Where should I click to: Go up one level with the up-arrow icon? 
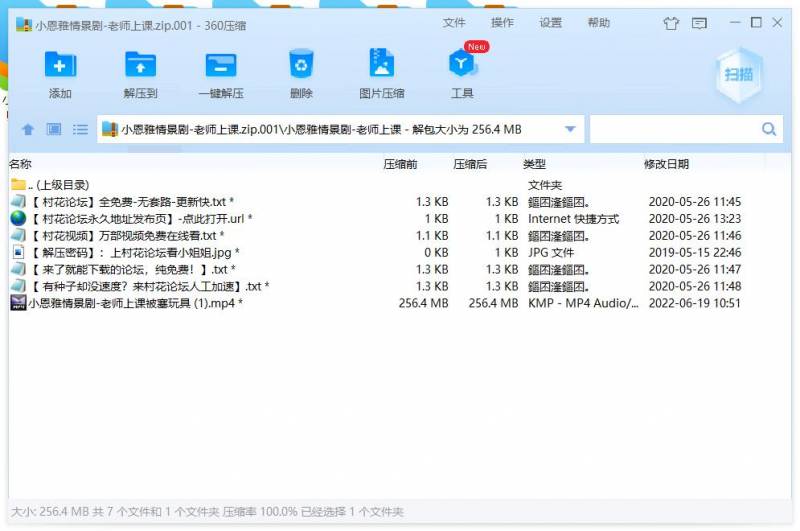click(x=28, y=130)
